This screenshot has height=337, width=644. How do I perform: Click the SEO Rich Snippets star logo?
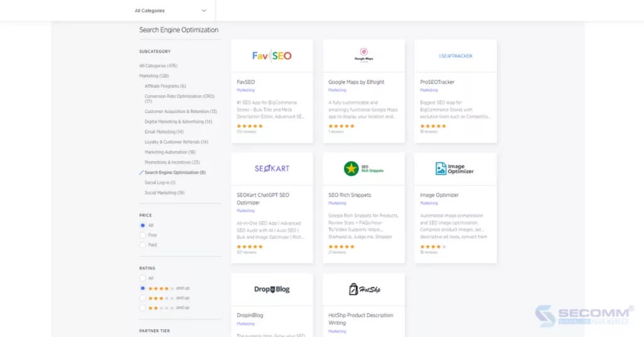tap(351, 168)
